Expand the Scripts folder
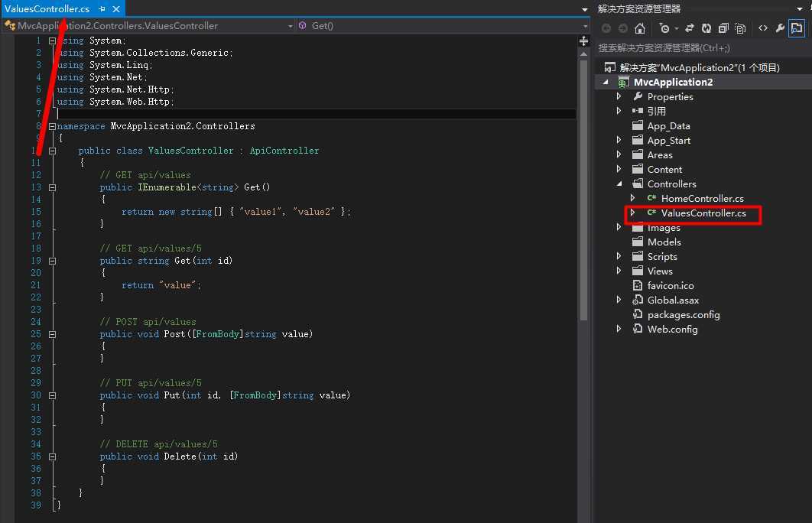Viewport: 812px width, 523px height. [619, 256]
